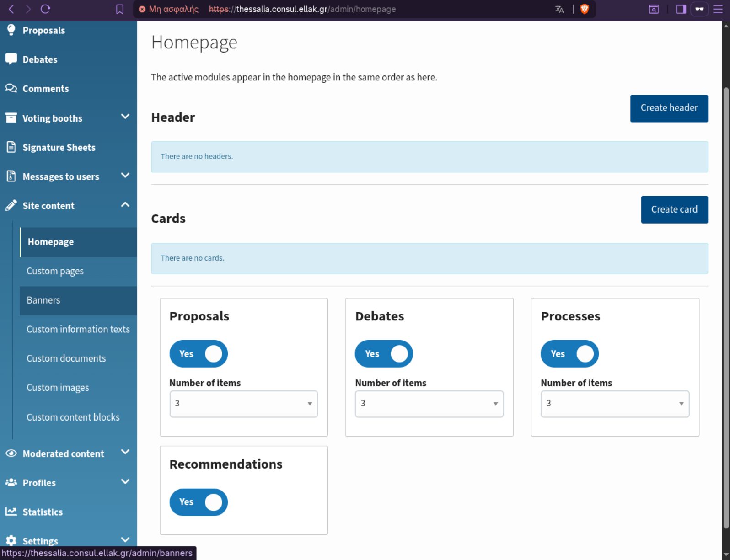This screenshot has width=730, height=560.
Task: Collapse the Site content chevron
Action: pos(125,205)
